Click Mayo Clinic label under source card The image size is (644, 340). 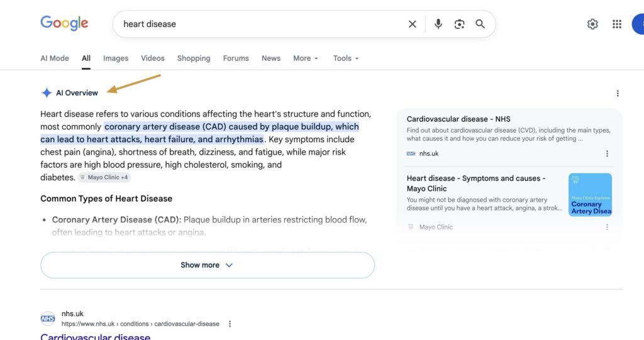pos(436,227)
